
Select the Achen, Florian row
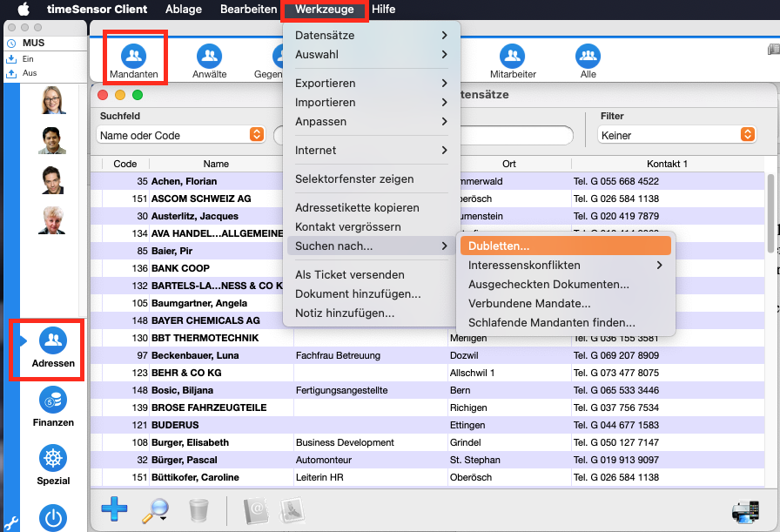[427, 181]
